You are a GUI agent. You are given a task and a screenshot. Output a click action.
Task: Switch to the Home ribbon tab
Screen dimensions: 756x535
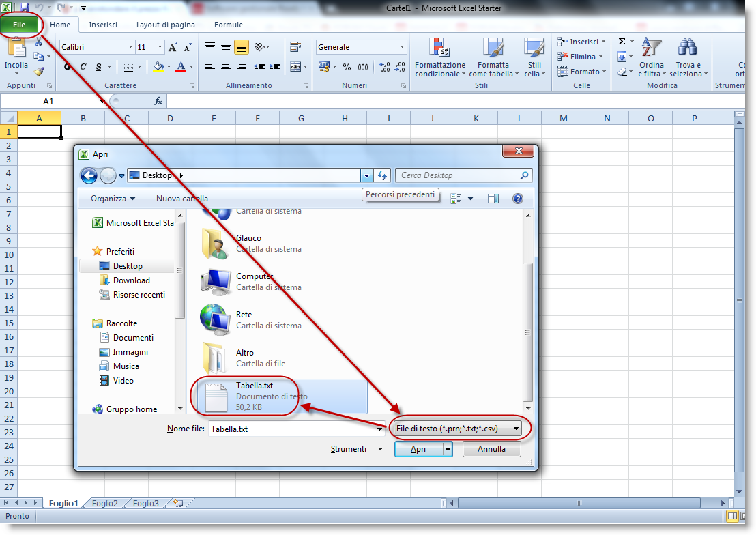(60, 25)
